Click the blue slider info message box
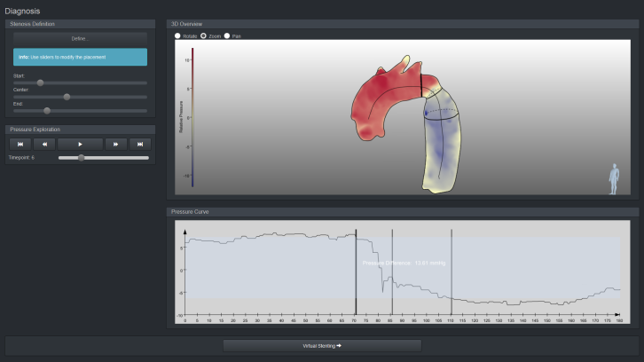 point(80,57)
